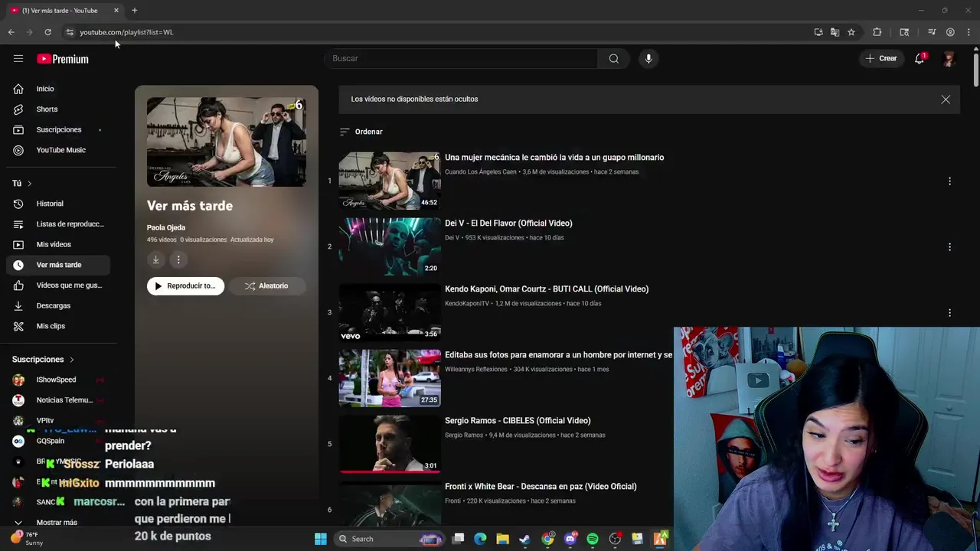Screen dimensions: 980x551
Task: Open Chrome extensions puzzle icon
Action: click(x=877, y=32)
